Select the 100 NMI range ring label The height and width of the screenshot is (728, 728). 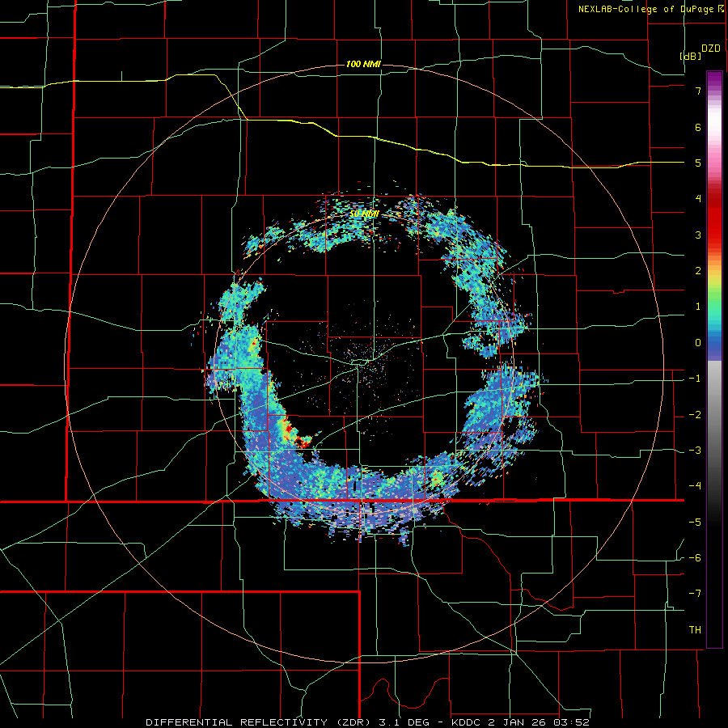363,64
